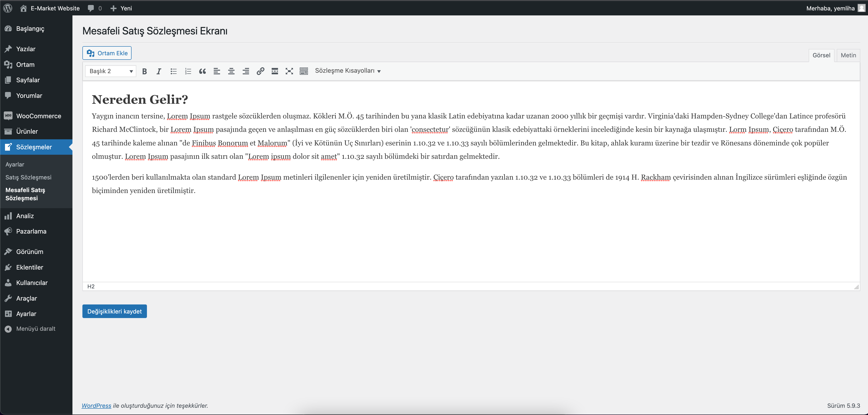Viewport: 868px width, 415px height.
Task: Align text left
Action: [x=217, y=71]
